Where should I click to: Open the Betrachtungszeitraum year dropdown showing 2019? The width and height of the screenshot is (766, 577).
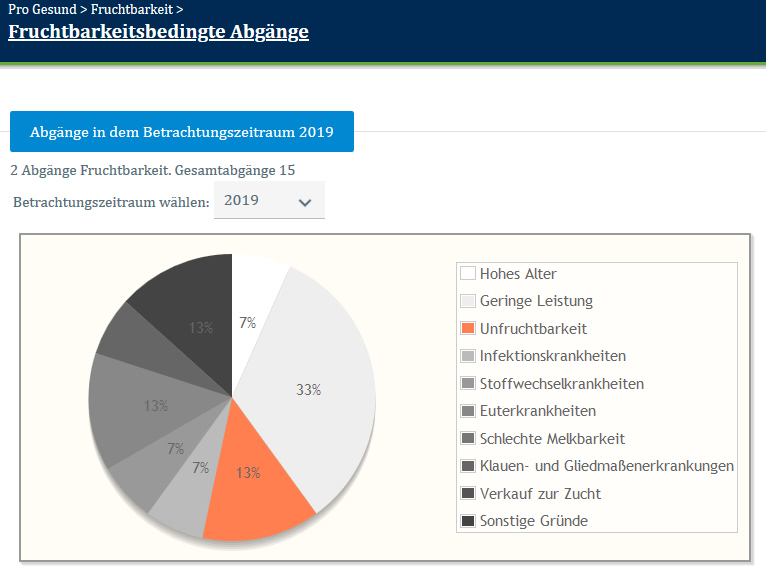(268, 201)
